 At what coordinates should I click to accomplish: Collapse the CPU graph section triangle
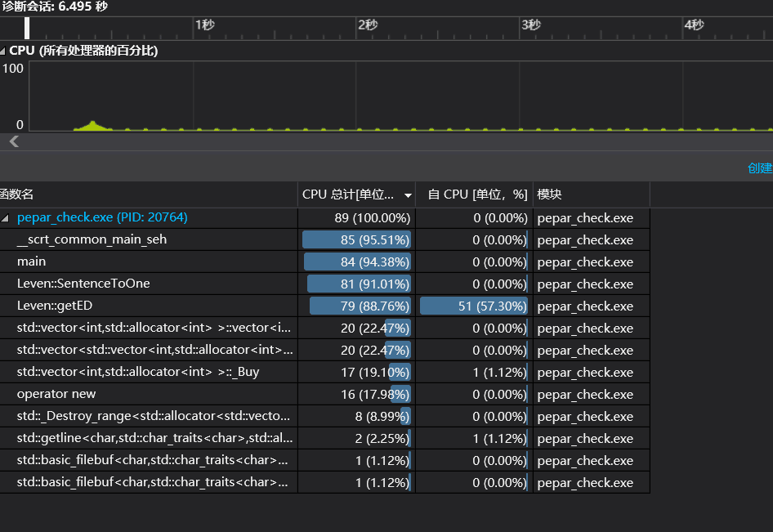point(4,51)
